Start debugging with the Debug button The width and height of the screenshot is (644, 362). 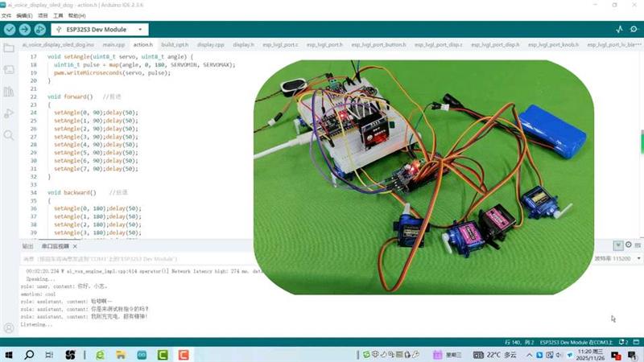click(x=39, y=30)
